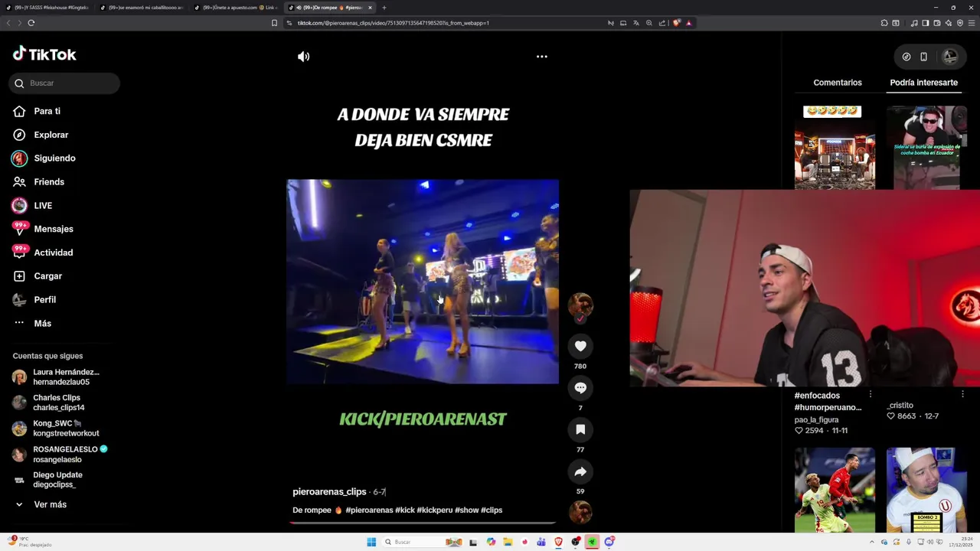Save the video with bookmark icon

pos(580,430)
